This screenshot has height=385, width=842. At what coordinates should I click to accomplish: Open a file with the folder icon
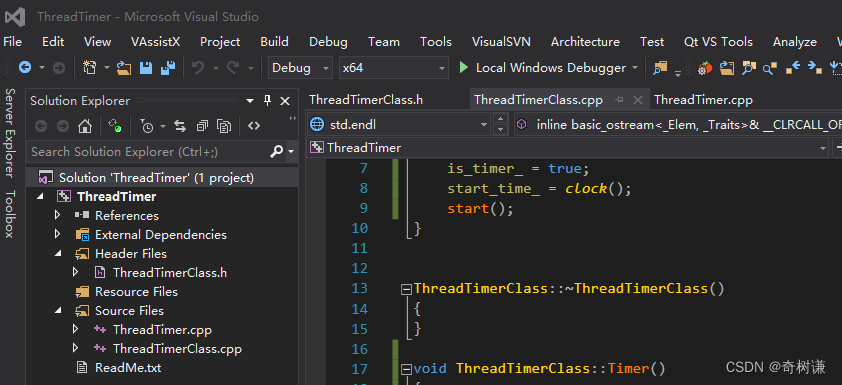tap(124, 68)
